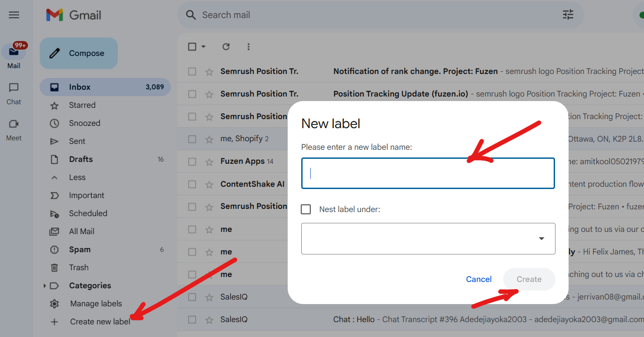644x337 pixels.
Task: Expand the Categories label tree
Action: coord(44,286)
